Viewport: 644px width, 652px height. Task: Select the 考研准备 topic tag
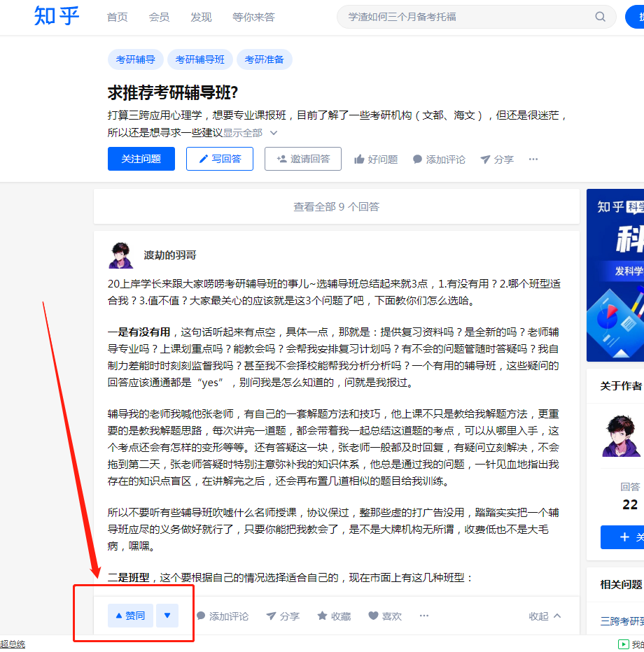264,59
